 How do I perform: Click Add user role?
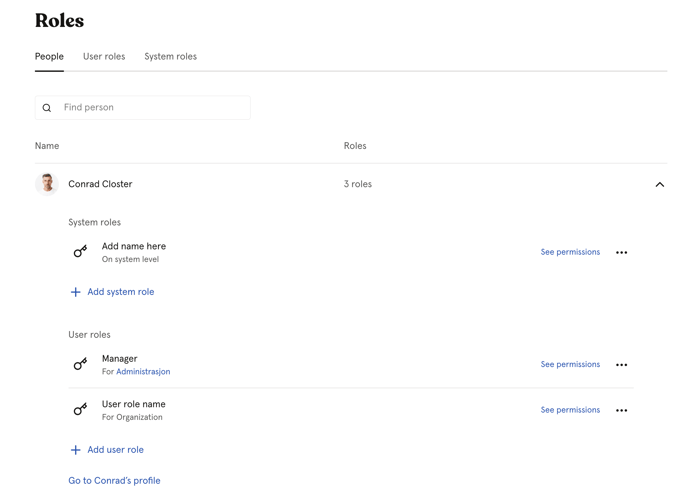coord(115,450)
